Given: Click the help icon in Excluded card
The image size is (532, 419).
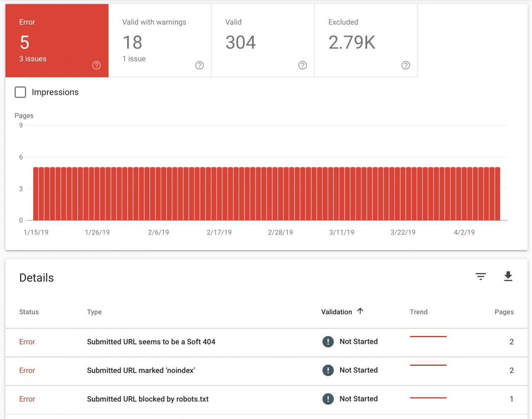Looking at the screenshot, I should point(406,65).
